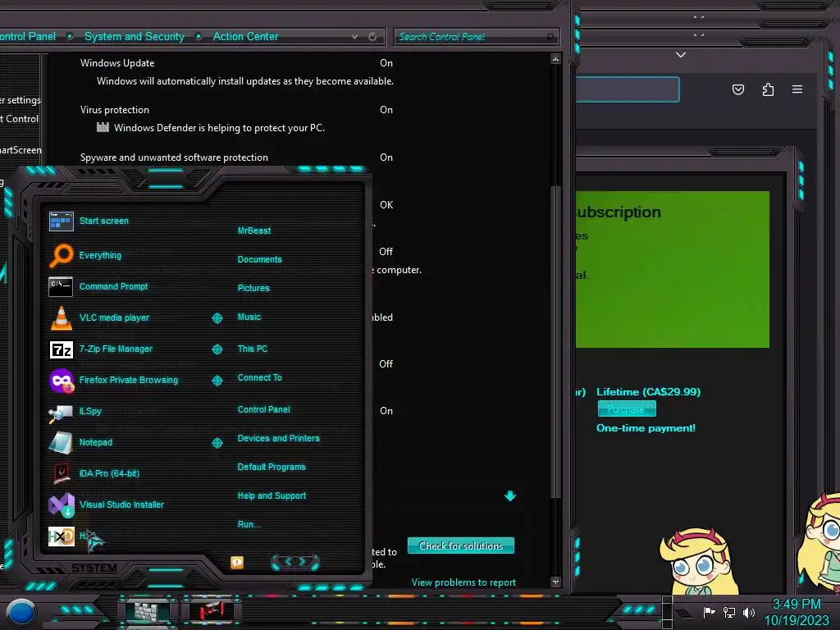840x630 pixels.
Task: Open the Music folder link
Action: pos(249,317)
